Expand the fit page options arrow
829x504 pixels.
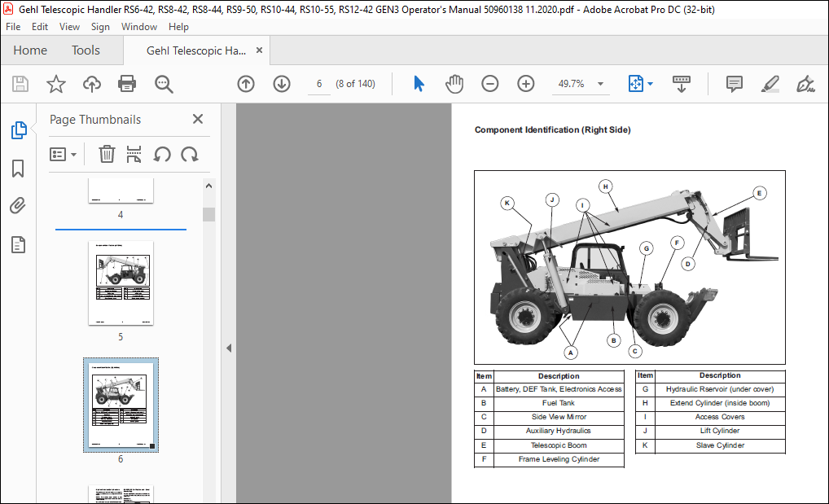[651, 84]
